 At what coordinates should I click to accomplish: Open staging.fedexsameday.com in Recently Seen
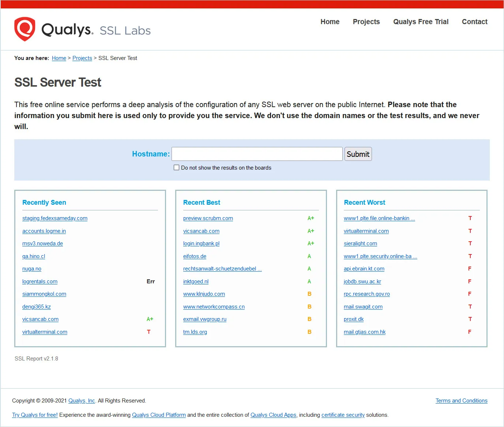55,218
